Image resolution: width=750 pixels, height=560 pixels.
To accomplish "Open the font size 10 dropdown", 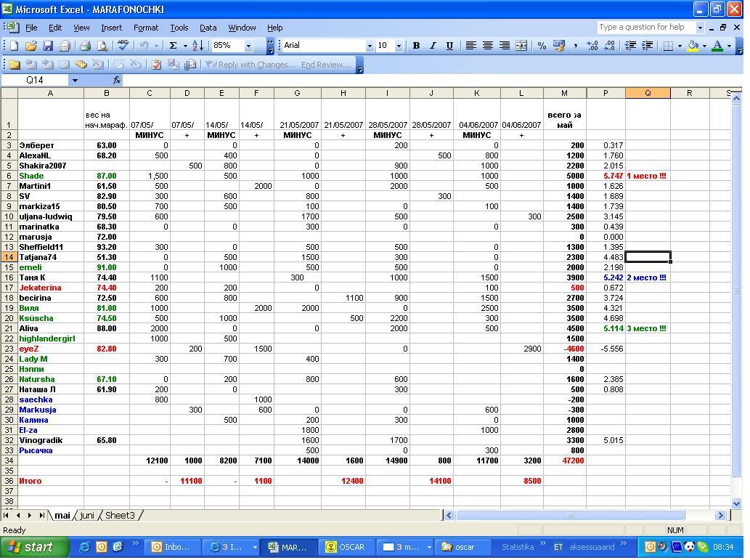I will [399, 46].
